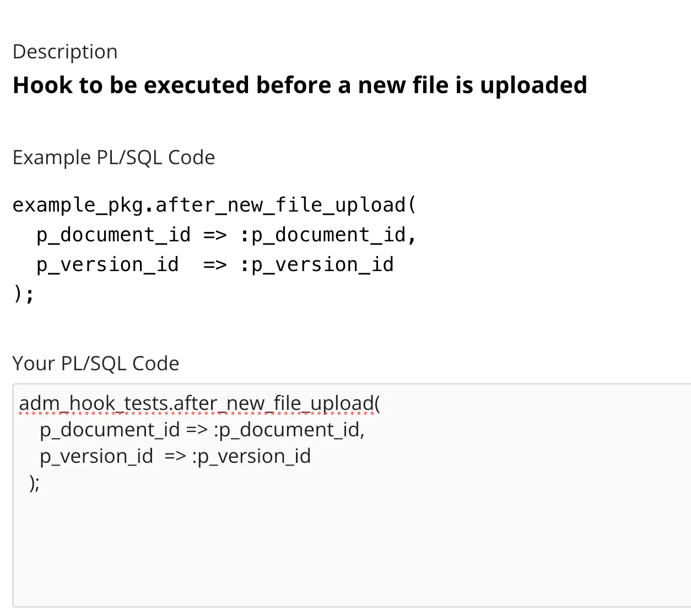This screenshot has height=616, width=691.
Task: Click the "Example PL/SQL Code" label
Action: [x=114, y=158]
